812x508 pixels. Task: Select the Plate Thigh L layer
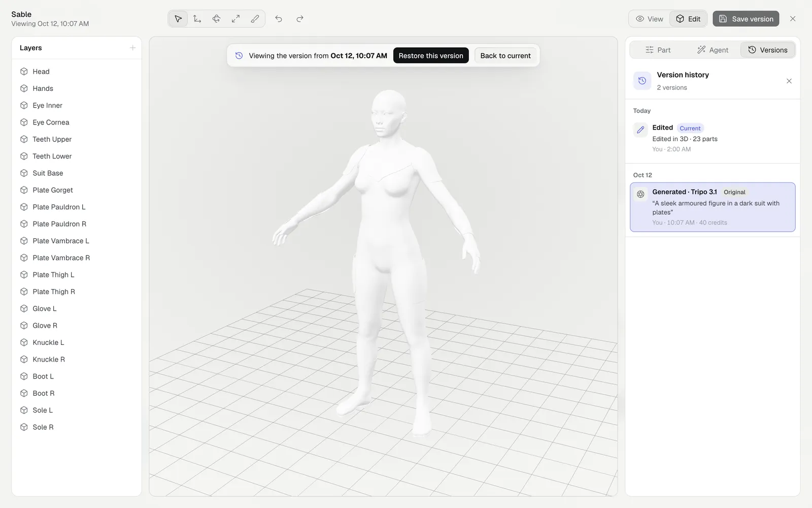77,275
